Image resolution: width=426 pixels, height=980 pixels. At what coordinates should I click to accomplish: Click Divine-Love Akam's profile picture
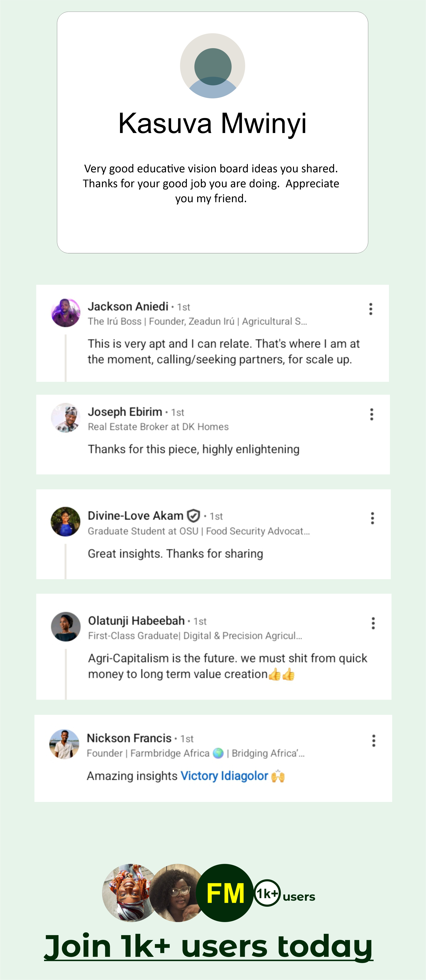[66, 522]
